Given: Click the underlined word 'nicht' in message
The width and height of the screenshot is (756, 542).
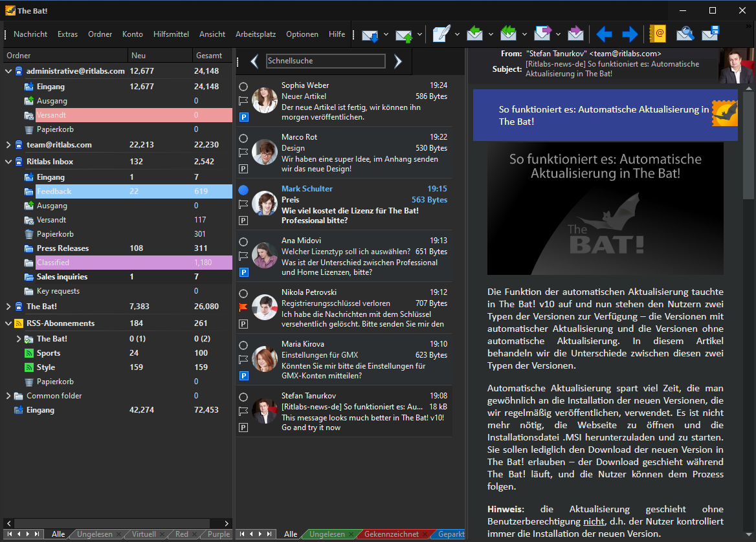Looking at the screenshot, I should (594, 522).
